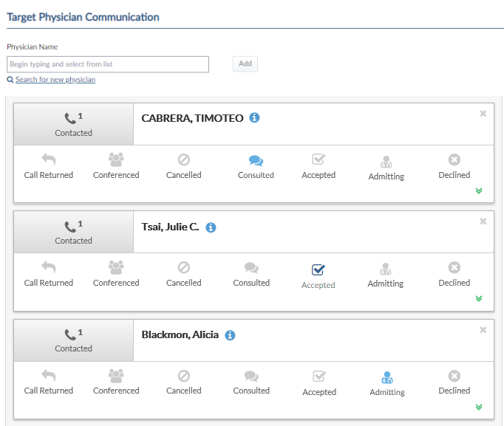
Task: Select Conferenced icon for Tsai, Julie C.
Action: pyautogui.click(x=116, y=267)
